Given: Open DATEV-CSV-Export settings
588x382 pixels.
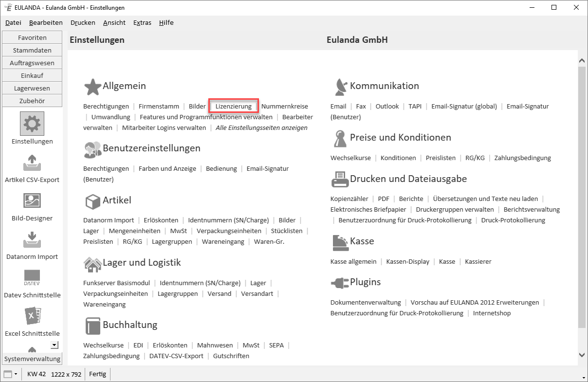Looking at the screenshot, I should point(176,356).
